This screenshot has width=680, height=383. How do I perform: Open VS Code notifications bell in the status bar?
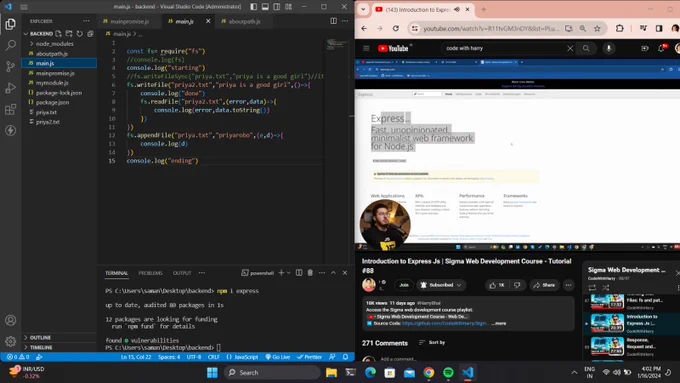pos(345,357)
